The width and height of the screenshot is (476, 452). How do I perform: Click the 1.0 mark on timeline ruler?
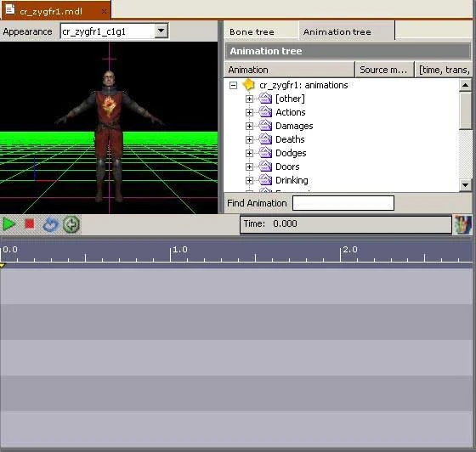click(x=180, y=250)
